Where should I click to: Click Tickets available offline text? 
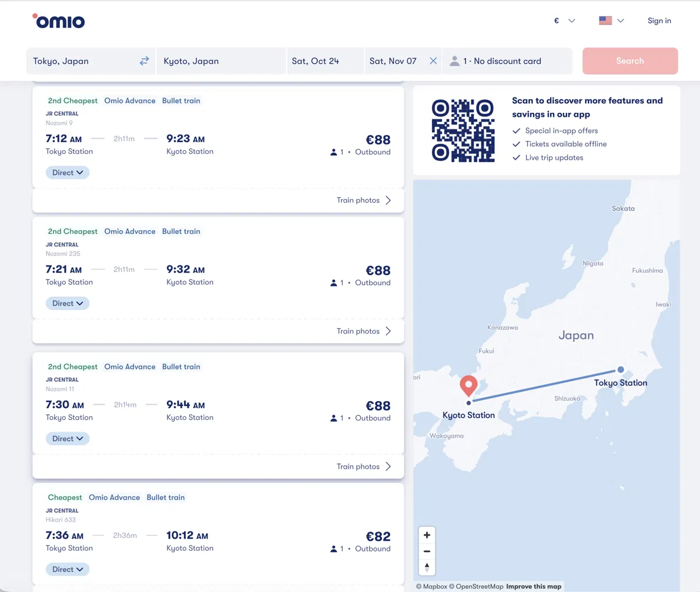[x=565, y=144]
